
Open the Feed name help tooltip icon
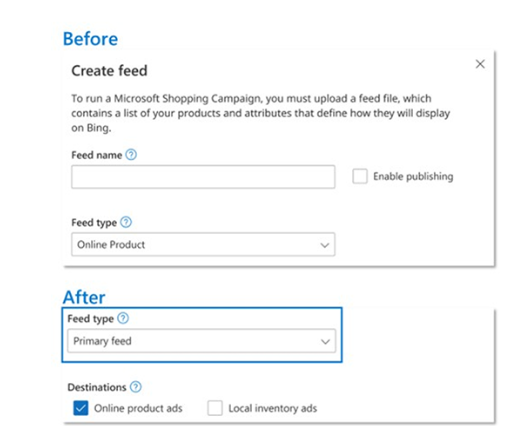131,155
